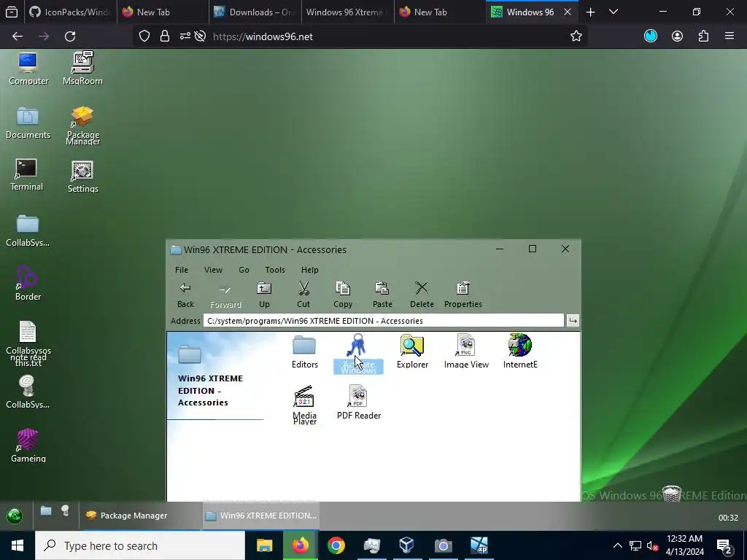
Task: Click the Copy toolbar button
Action: [x=343, y=295]
